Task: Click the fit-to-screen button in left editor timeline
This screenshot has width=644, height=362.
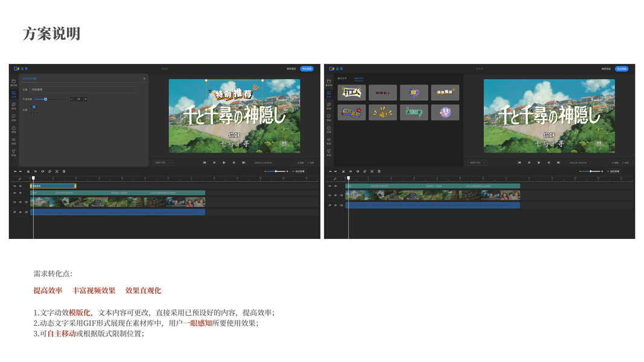Action: [x=299, y=171]
